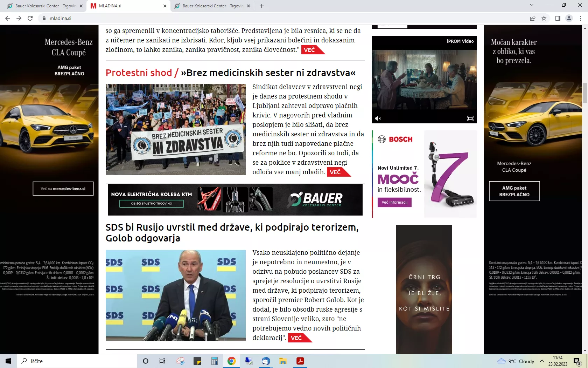Open Chrome three-dot menu
Viewport: 588px width, 368px height.
(x=580, y=18)
